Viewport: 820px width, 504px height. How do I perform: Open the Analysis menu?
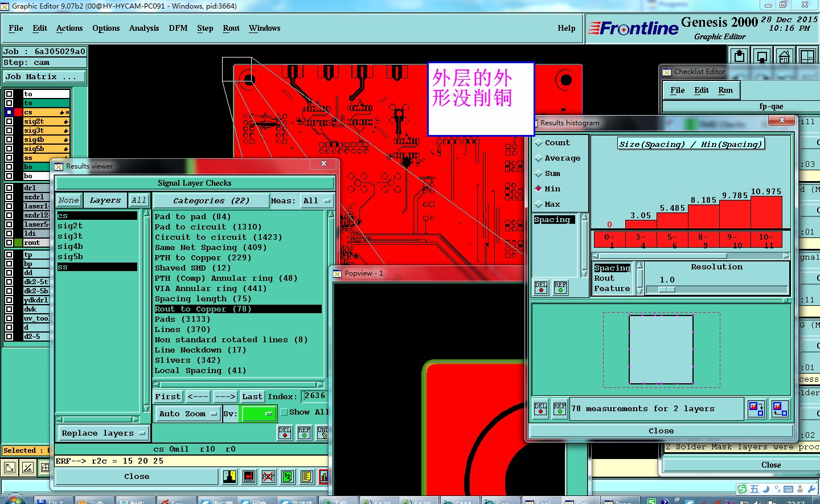pos(144,28)
